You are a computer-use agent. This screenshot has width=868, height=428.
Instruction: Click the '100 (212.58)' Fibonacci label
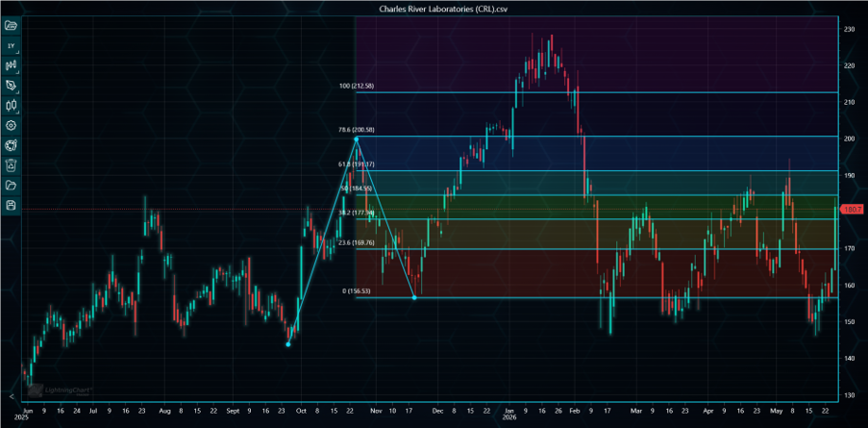pyautogui.click(x=357, y=87)
